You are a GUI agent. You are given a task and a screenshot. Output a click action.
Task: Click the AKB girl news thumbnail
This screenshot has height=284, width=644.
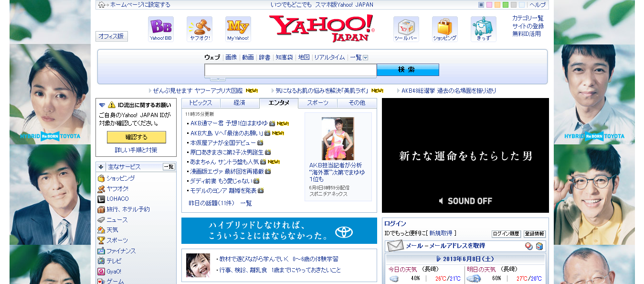tap(338, 139)
